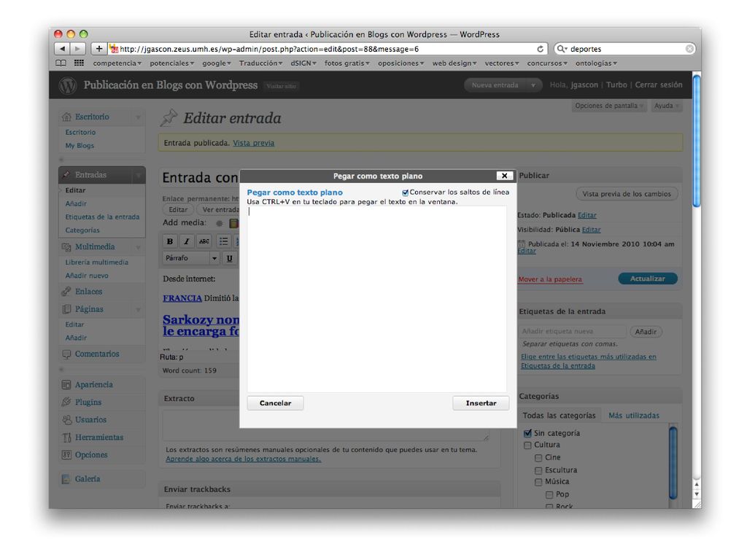This screenshot has width=747, height=560.
Task: Click the browser page vertical scrollbar
Action: [x=697, y=141]
